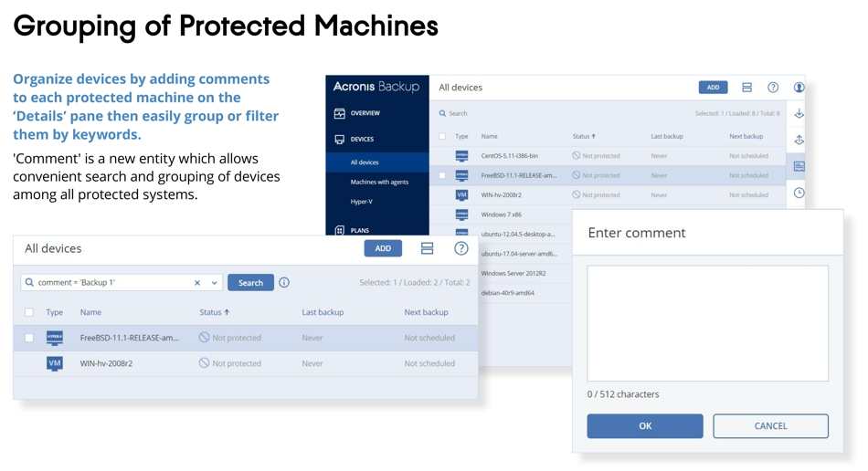
Task: Sort by Status column in back window
Action: [x=584, y=136]
